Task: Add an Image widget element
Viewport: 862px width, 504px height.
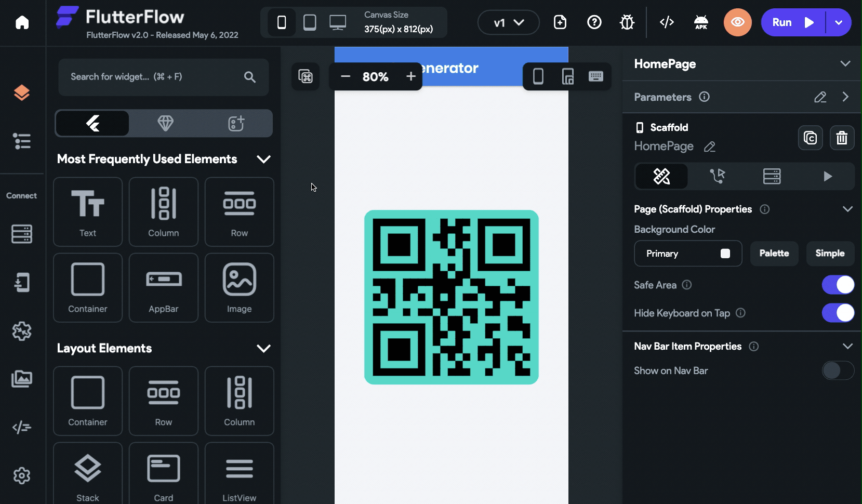Action: coord(240,288)
